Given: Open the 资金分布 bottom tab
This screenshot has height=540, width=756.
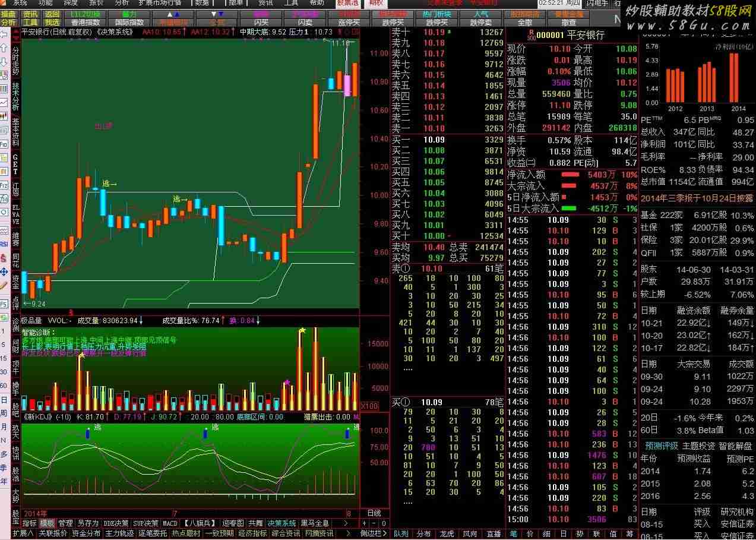Looking at the screenshot, I should point(87,533).
